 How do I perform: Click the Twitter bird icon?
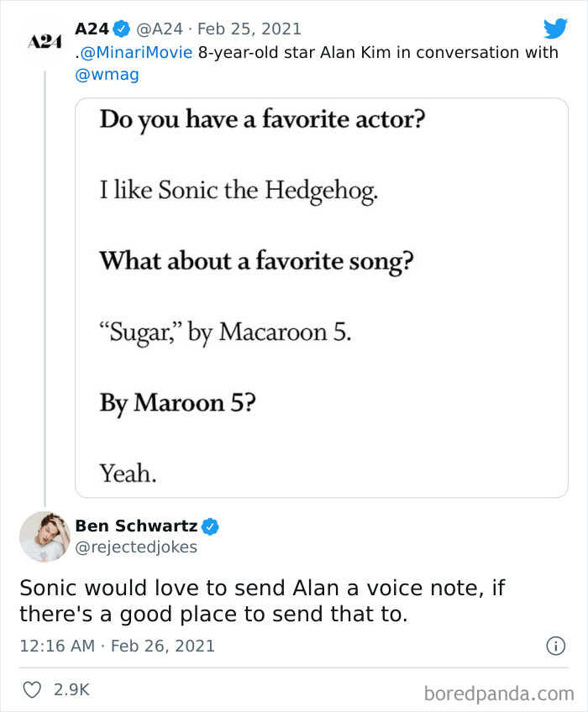(x=557, y=28)
